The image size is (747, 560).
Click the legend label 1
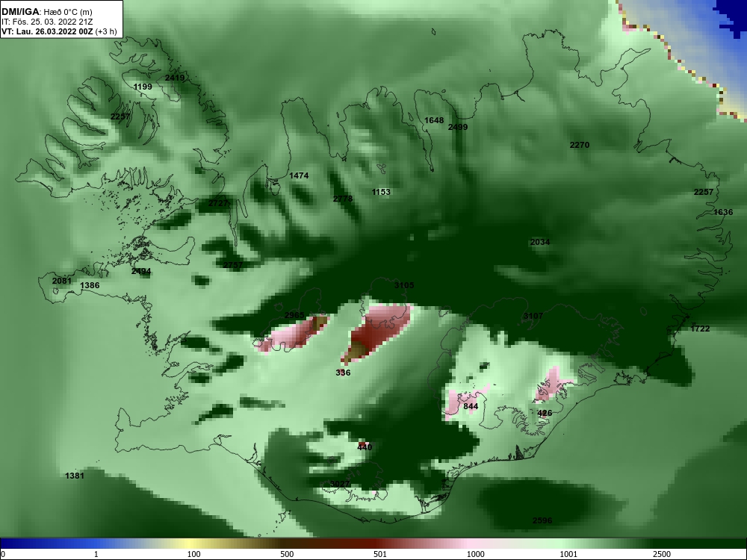pos(96,554)
